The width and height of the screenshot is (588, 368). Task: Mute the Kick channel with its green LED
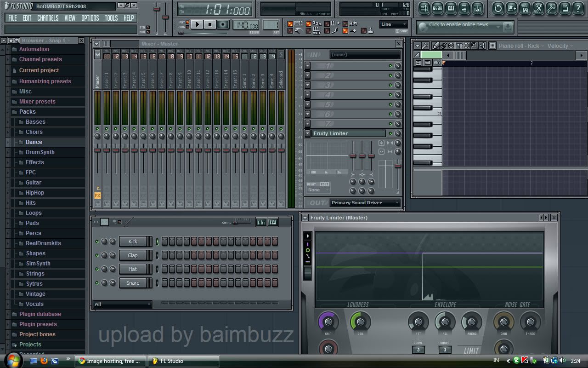[97, 241]
